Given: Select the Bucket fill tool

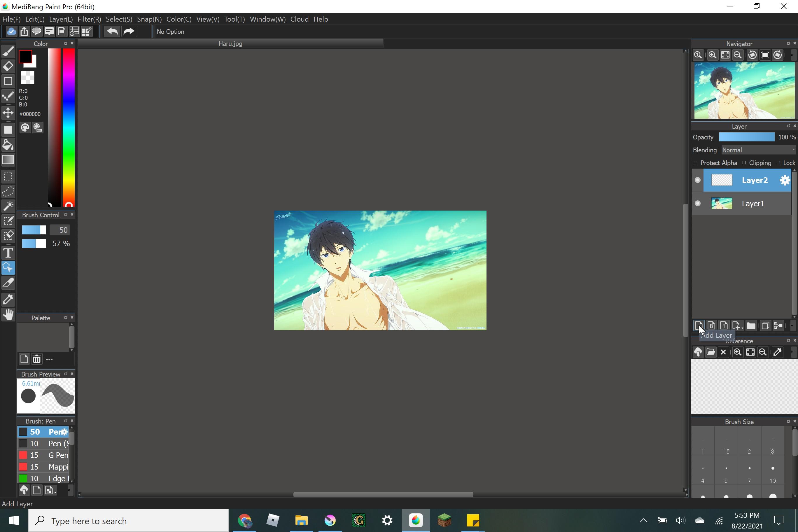Looking at the screenshot, I should 8,145.
